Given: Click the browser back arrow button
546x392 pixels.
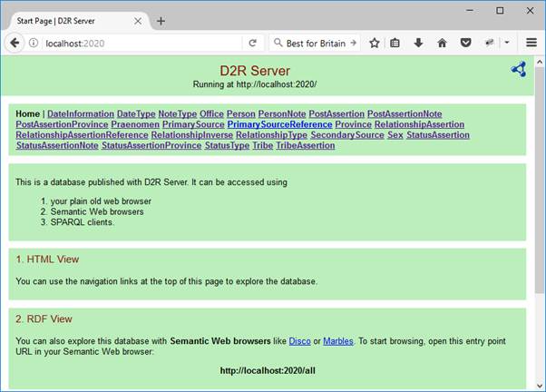Looking at the screenshot, I should point(15,43).
